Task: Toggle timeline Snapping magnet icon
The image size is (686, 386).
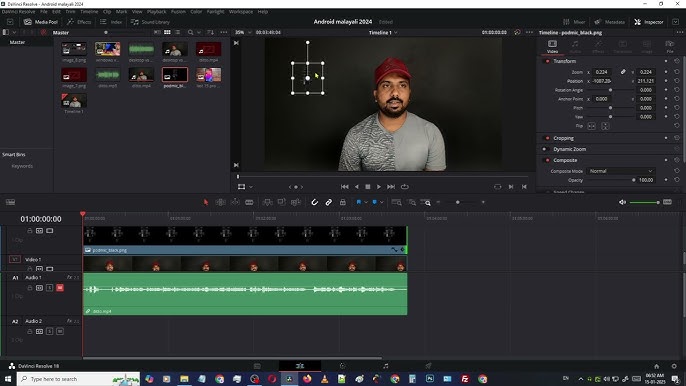Action: point(314,202)
